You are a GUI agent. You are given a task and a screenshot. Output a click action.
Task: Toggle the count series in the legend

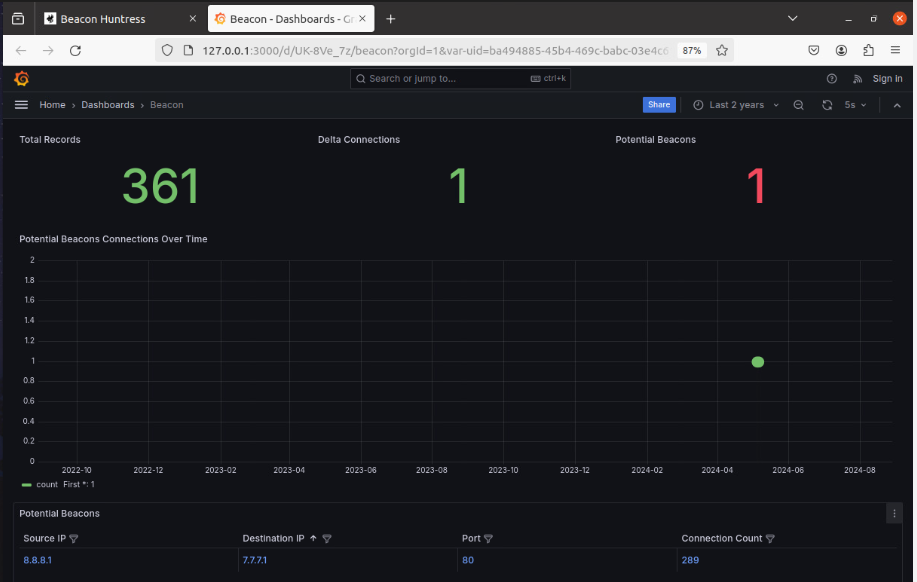(x=47, y=484)
